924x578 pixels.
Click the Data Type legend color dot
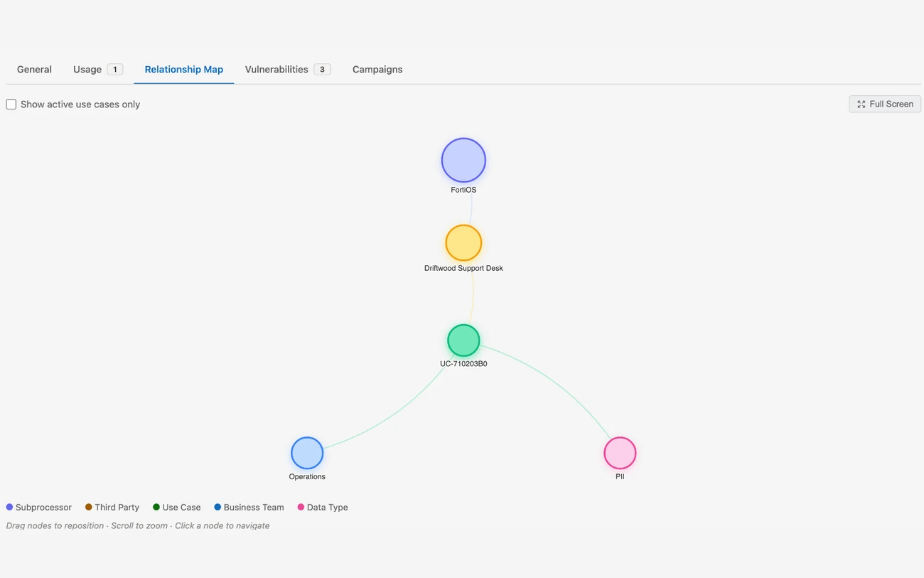coord(301,507)
